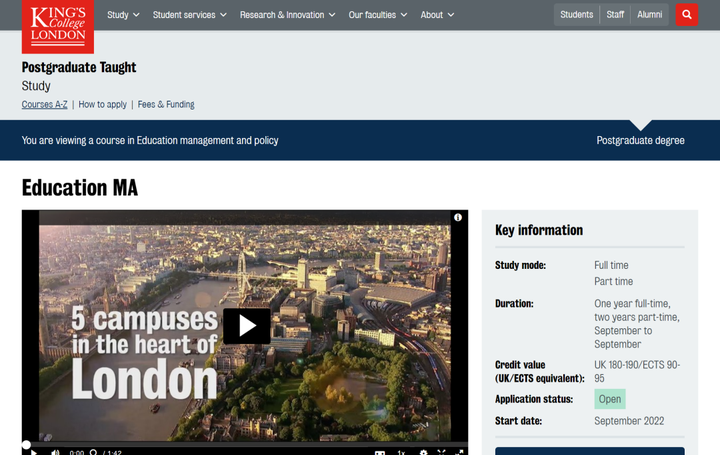Click the Full time study mode
The image size is (720, 455).
click(611, 265)
